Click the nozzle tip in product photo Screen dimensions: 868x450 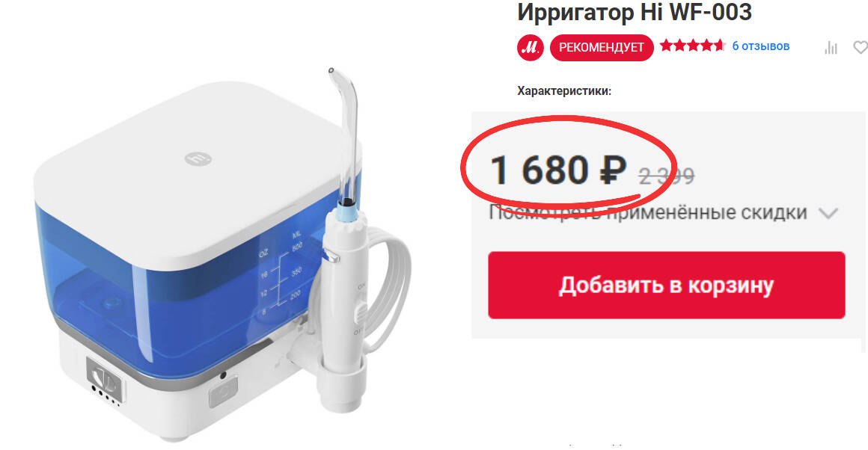[331, 71]
